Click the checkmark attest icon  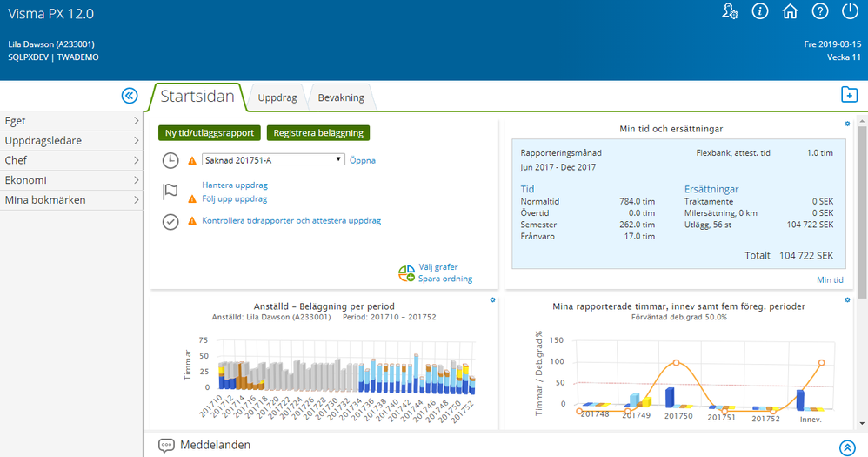pyautogui.click(x=170, y=222)
